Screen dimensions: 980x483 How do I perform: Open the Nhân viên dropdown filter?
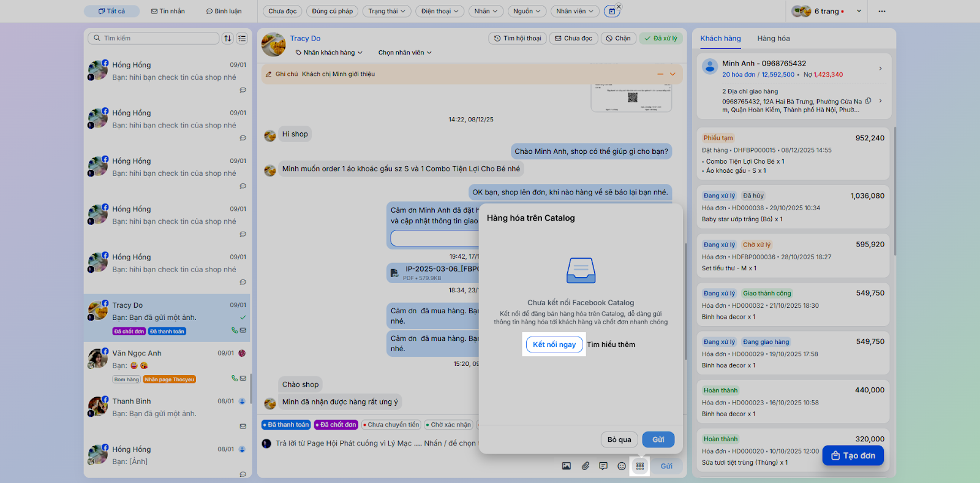(575, 11)
